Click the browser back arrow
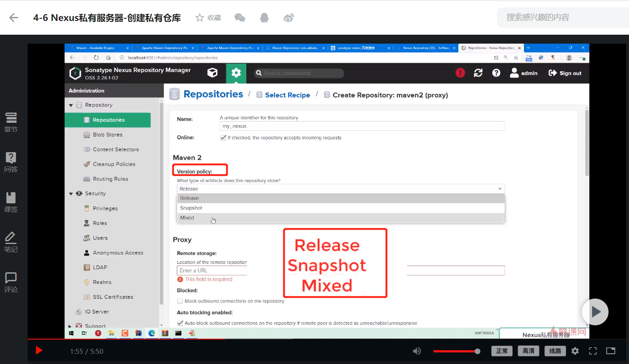 click(72, 57)
